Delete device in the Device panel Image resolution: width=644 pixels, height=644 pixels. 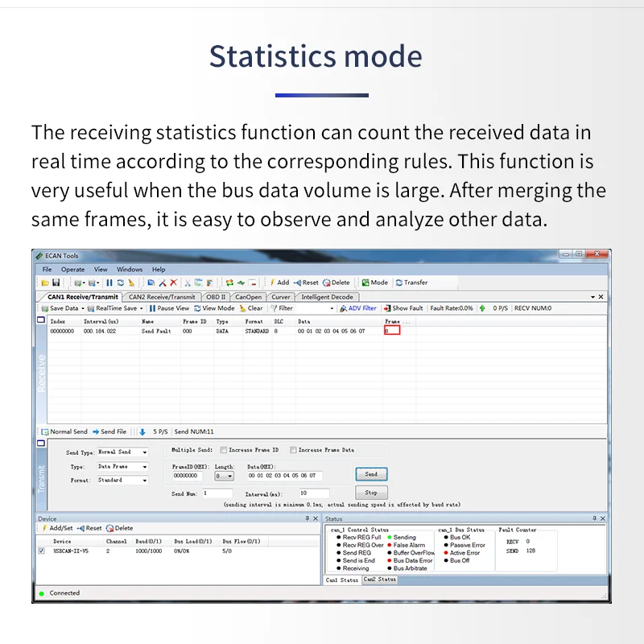[109, 528]
